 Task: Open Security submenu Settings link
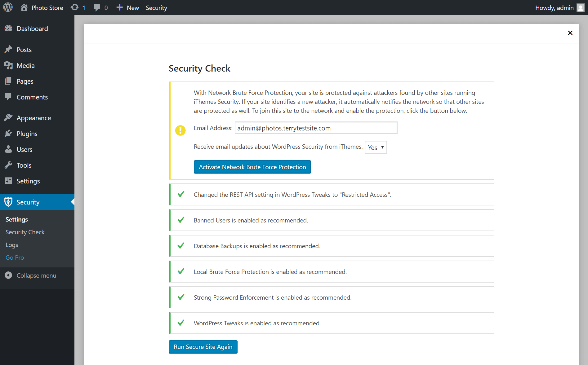17,219
